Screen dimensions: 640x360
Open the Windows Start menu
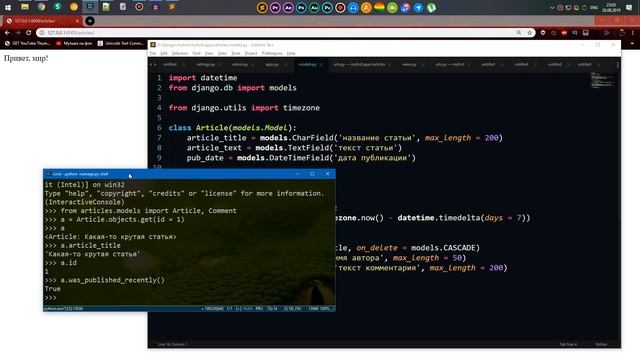(x=8, y=7)
